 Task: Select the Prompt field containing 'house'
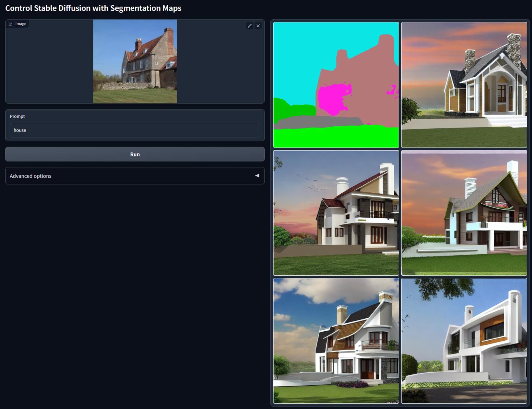135,130
